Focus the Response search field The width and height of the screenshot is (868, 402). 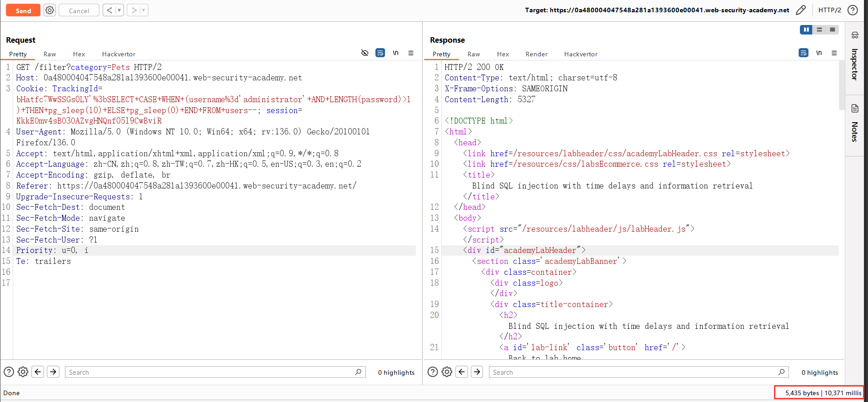(x=639, y=372)
